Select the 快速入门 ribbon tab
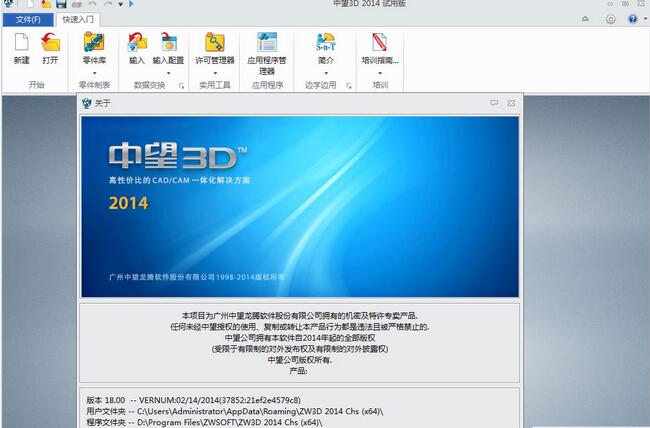Image resolution: width=650 pixels, height=428 pixels. coord(78,19)
